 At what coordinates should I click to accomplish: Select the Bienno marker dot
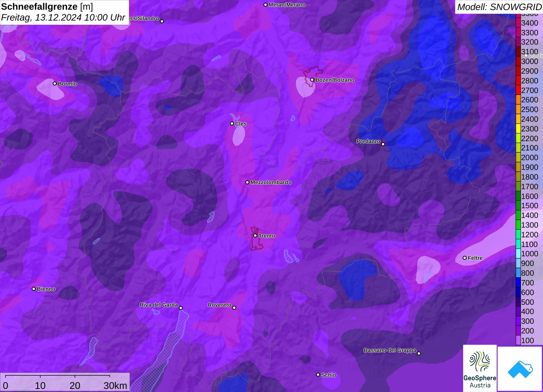(x=34, y=289)
